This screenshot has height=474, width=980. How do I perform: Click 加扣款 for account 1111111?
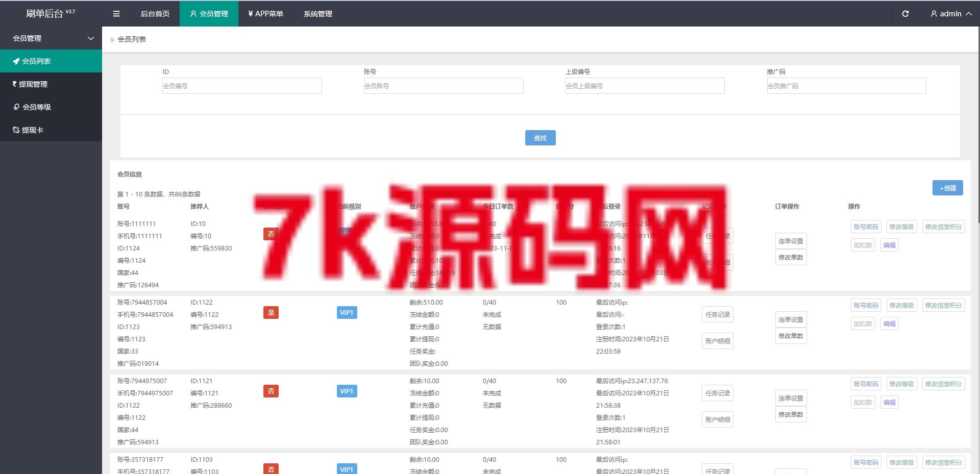point(863,245)
